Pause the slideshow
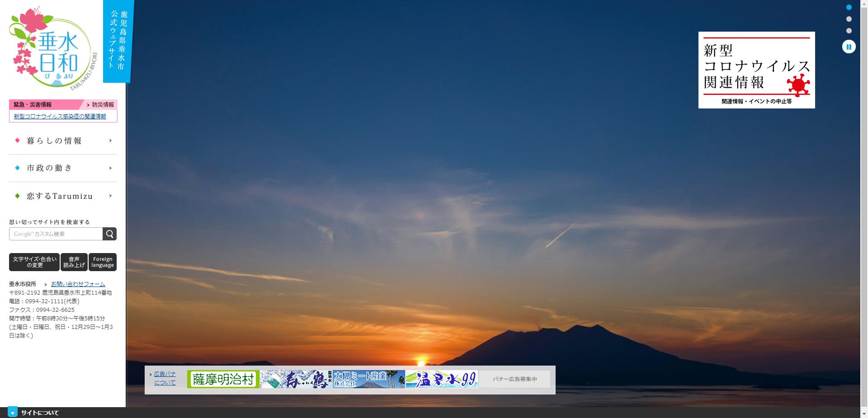Image resolution: width=868 pixels, height=418 pixels. [x=849, y=47]
